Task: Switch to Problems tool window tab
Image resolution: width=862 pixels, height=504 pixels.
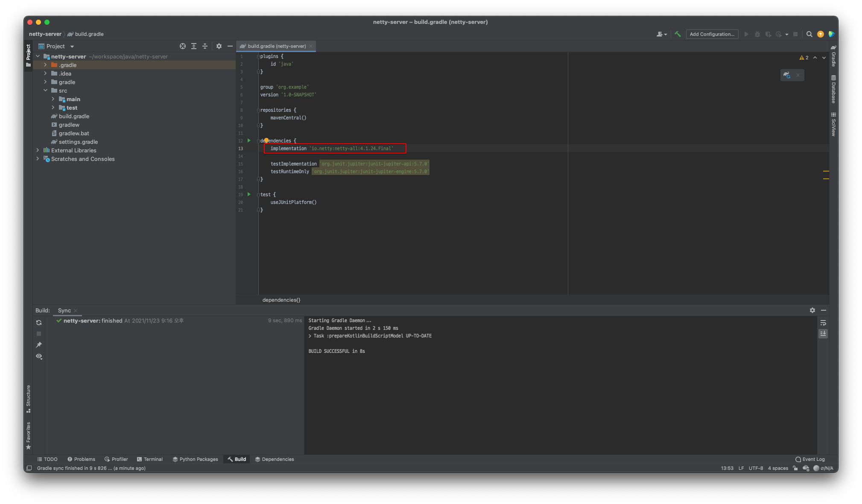Action: [x=81, y=459]
